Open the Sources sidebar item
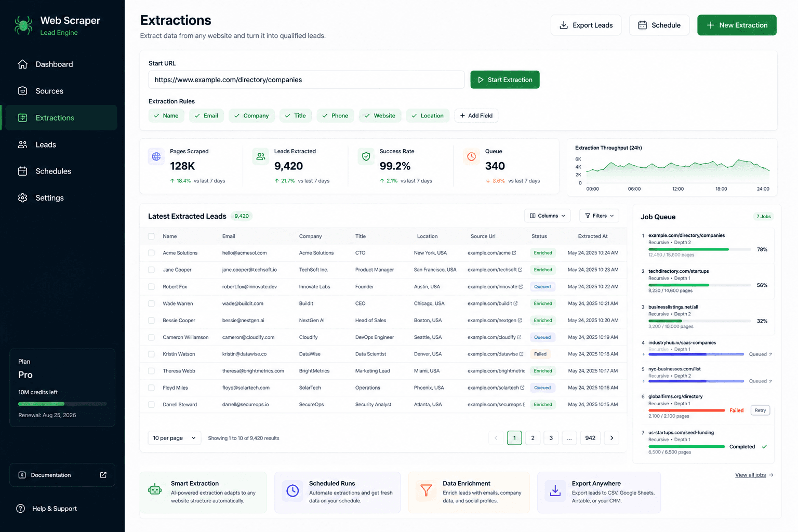The width and height of the screenshot is (798, 532). 61,91
